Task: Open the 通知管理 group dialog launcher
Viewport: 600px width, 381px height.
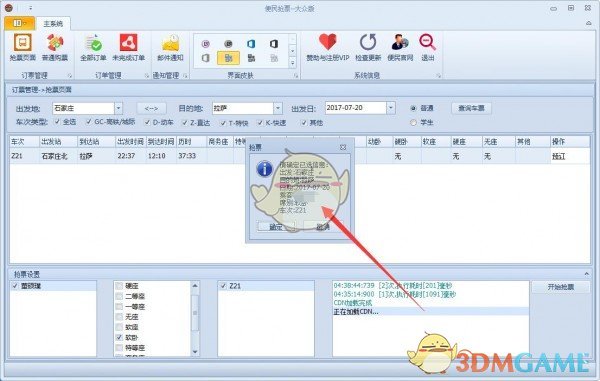Action: pos(185,76)
